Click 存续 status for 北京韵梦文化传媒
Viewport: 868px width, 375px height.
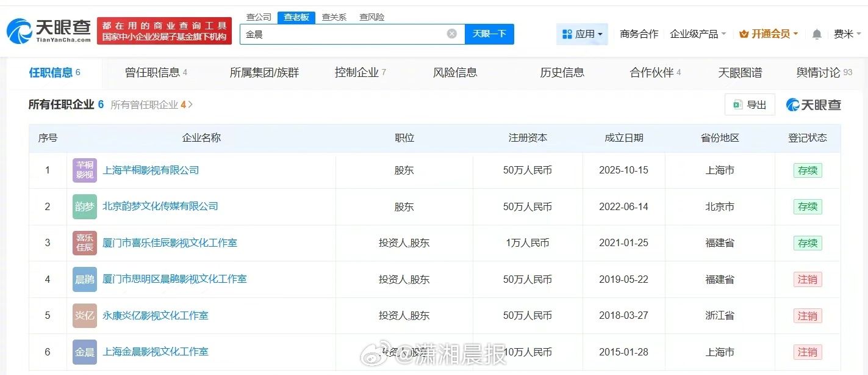tap(808, 206)
